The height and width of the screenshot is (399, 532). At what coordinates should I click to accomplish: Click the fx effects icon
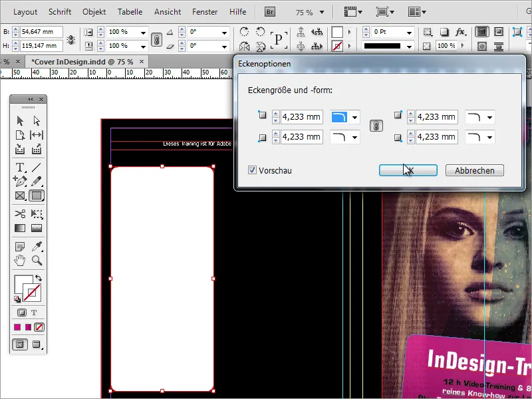460,32
